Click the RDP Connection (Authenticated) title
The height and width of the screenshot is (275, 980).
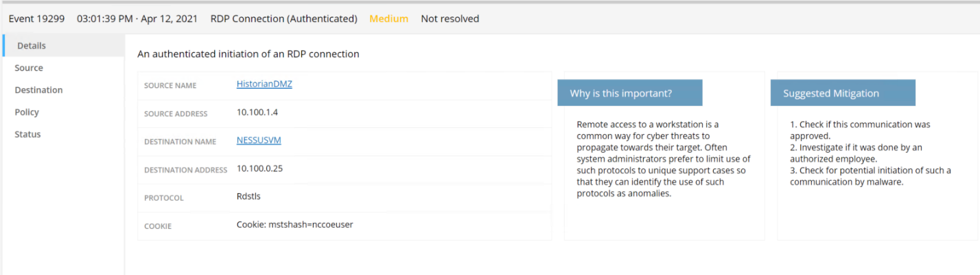(283, 19)
